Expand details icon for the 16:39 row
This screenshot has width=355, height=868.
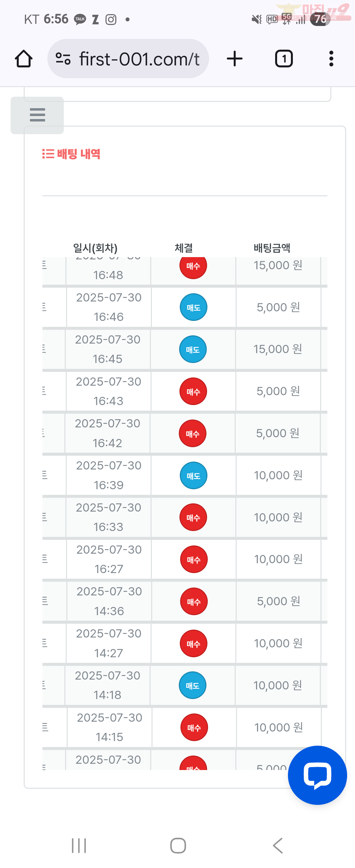[44, 475]
